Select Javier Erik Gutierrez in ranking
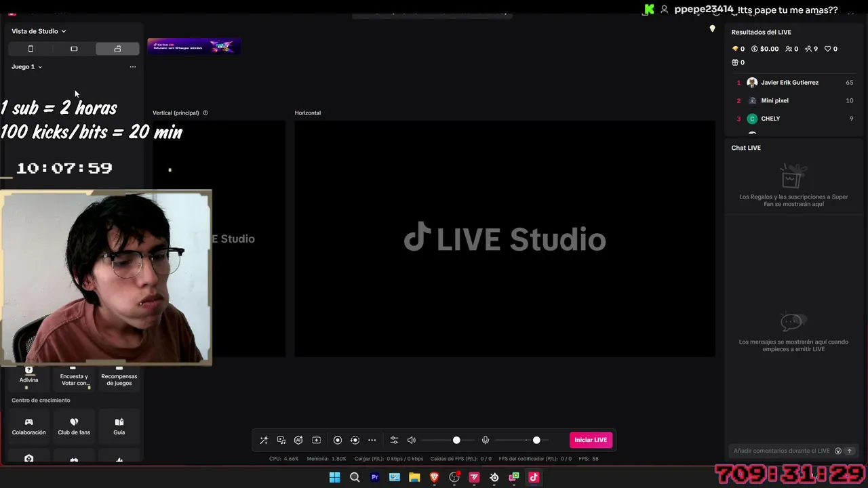 tap(795, 83)
